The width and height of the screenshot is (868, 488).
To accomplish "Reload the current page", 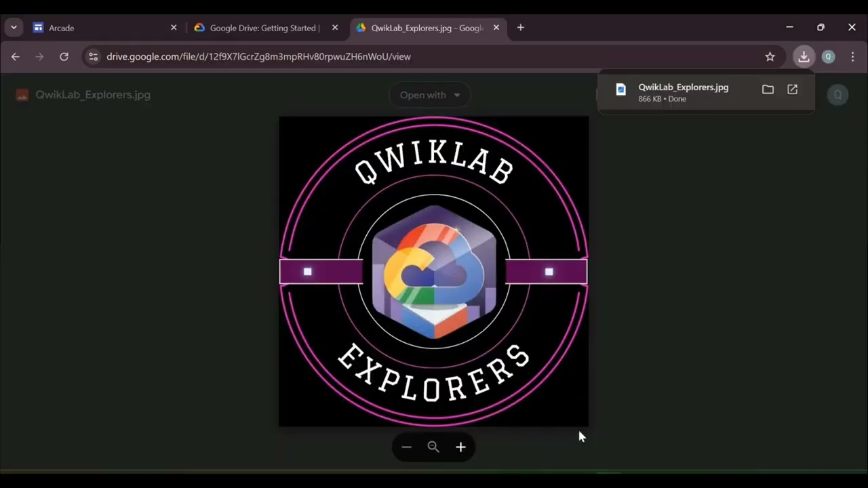I will (64, 57).
